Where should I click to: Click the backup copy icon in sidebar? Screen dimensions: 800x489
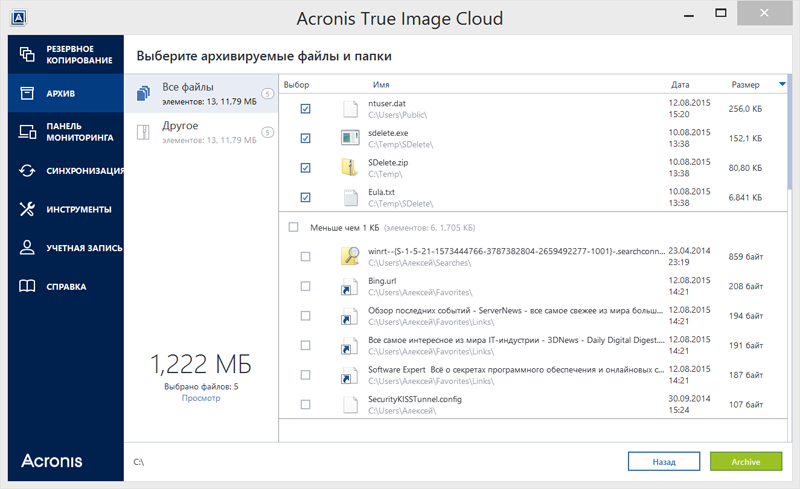pos(27,54)
